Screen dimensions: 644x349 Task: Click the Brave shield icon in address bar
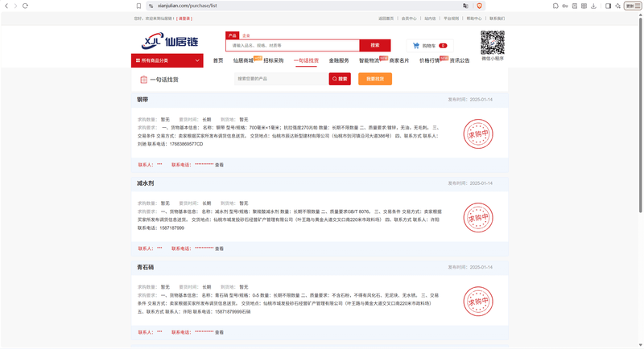479,6
